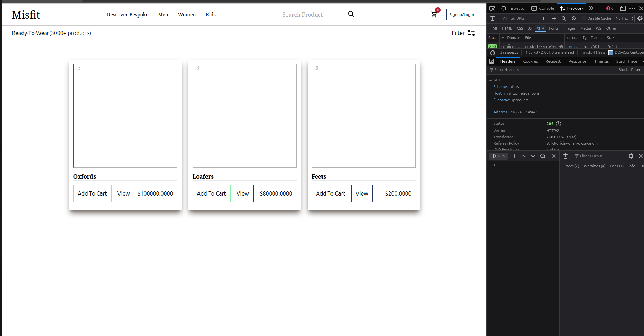Viewport: 644px width, 336px height.
Task: Select the Images request filter
Action: click(x=569, y=28)
